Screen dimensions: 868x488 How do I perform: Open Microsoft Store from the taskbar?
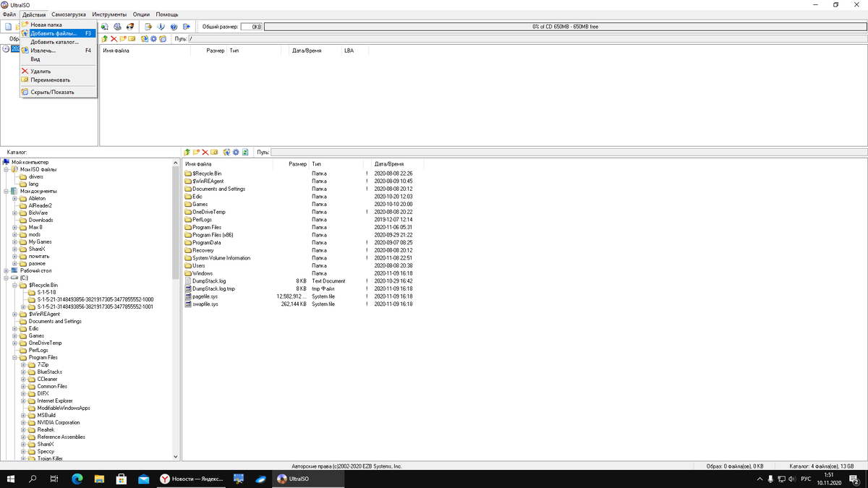122,479
